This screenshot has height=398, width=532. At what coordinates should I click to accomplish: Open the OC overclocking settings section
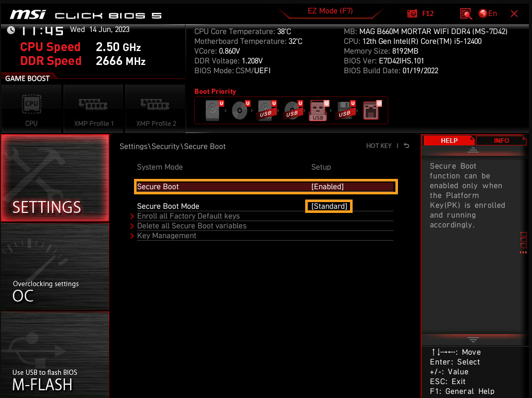coord(55,267)
